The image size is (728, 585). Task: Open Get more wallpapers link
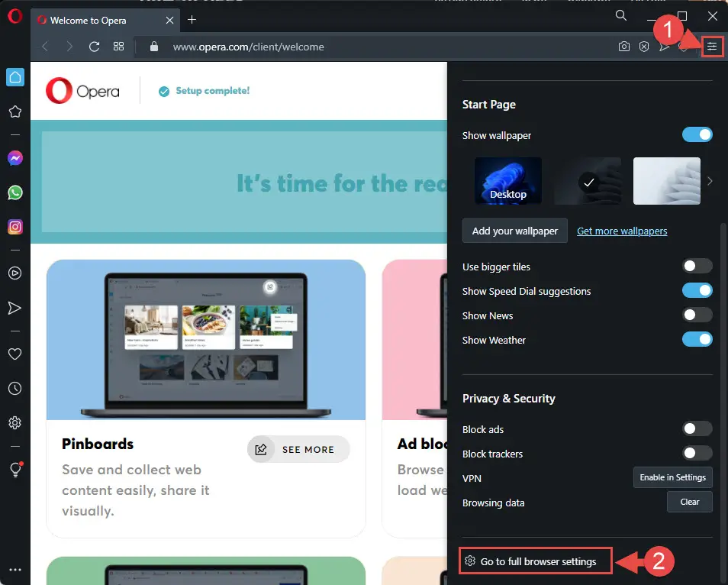pos(622,231)
